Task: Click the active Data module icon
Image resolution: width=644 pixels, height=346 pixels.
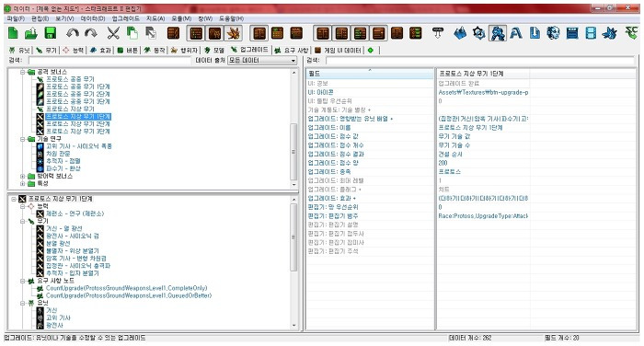Action: pyautogui.click(x=498, y=33)
